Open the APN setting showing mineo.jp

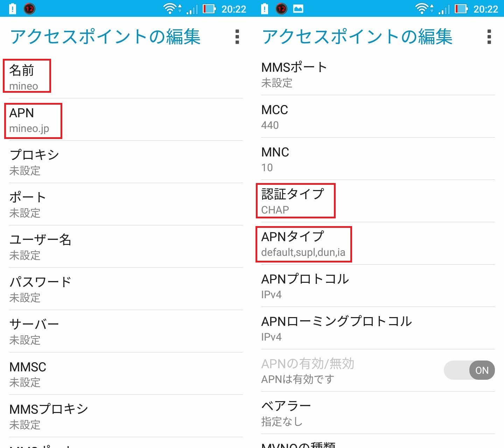tap(126, 120)
